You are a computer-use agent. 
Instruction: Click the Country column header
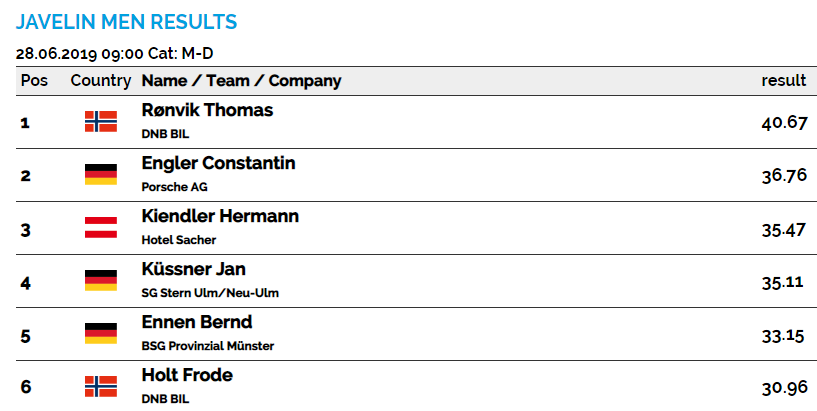pos(101,81)
